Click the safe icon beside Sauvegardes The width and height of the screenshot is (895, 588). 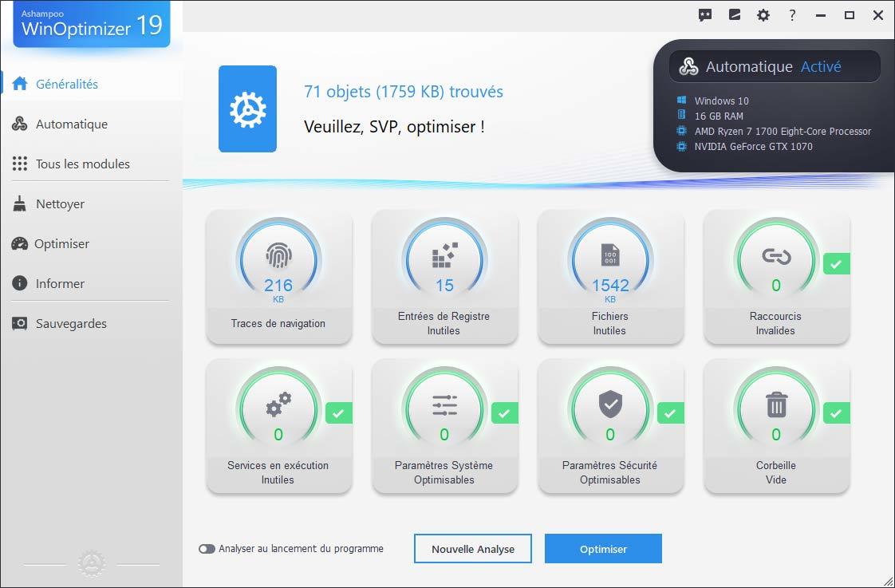pos(19,324)
